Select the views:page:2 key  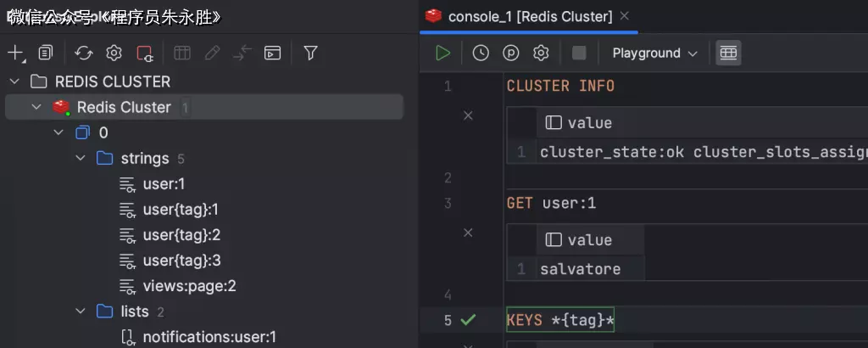coord(189,286)
